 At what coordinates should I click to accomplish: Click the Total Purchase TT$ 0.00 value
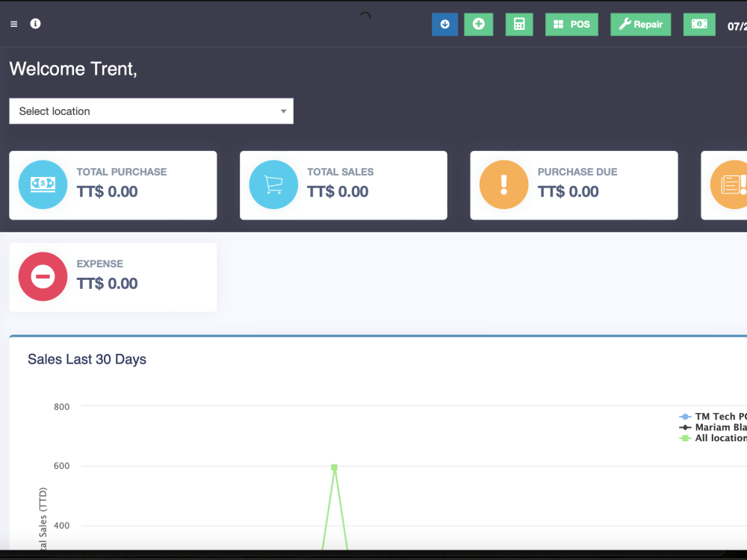click(x=107, y=191)
